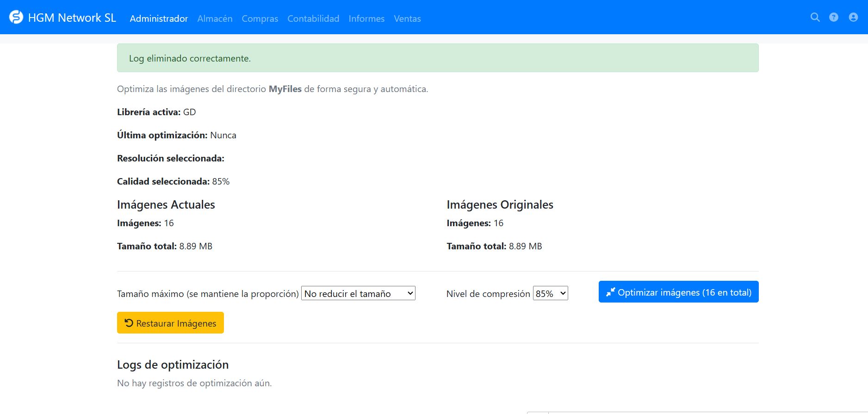Click the 'Nivel de compresión' label
The height and width of the screenshot is (414, 868).
(x=488, y=294)
